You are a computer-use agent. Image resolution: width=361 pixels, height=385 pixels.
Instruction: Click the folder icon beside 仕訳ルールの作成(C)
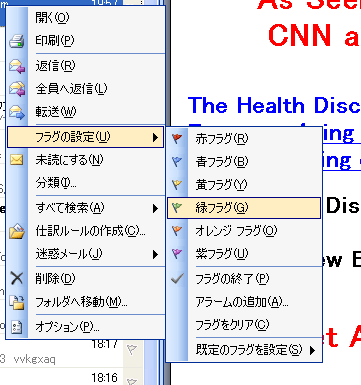pyautogui.click(x=17, y=231)
